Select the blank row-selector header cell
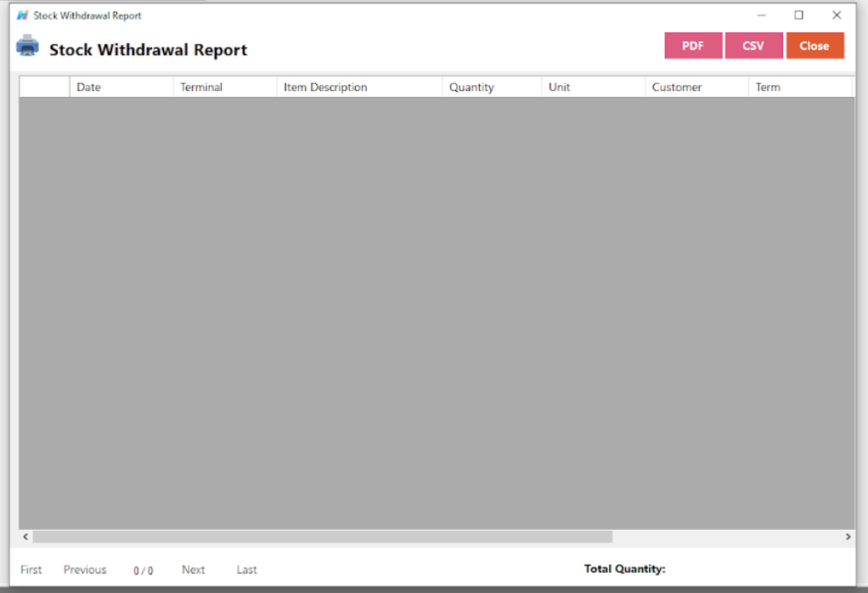868x593 pixels. (44, 87)
